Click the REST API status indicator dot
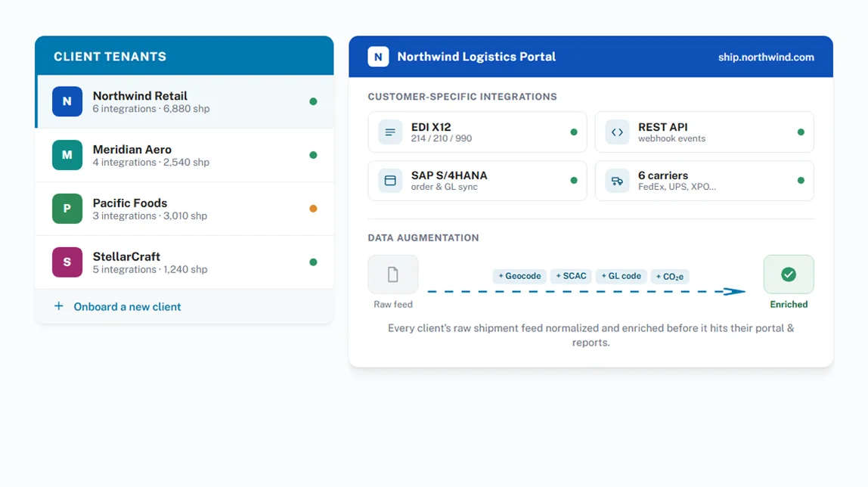 pos(801,132)
